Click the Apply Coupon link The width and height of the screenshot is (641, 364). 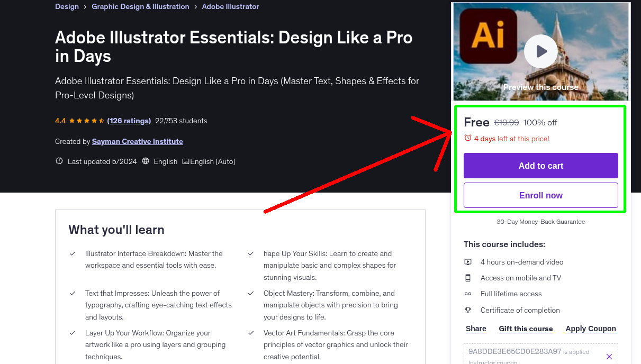coord(590,329)
